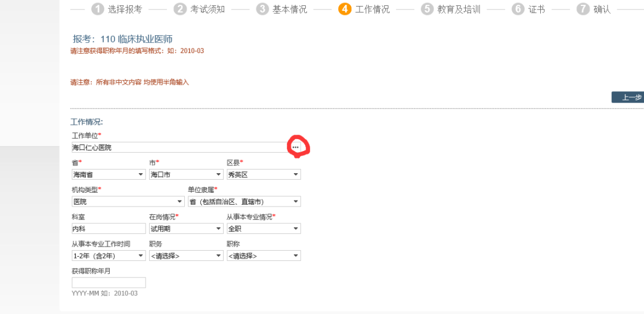Go to step 2 考试须知
Viewport: 644px width, 314px height.
tap(199, 9)
